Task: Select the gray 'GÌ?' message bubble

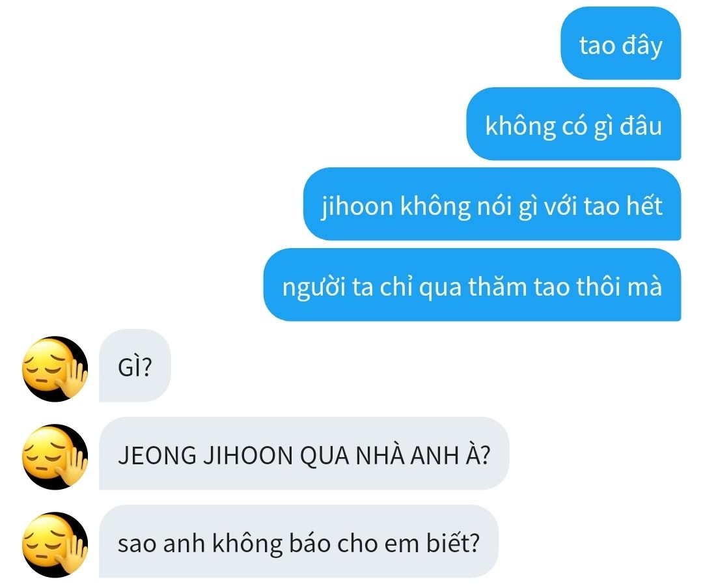Action: click(x=135, y=365)
